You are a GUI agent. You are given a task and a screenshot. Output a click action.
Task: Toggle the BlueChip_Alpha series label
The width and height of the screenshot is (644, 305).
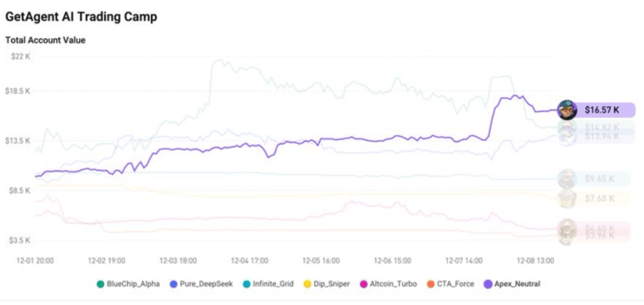134,284
